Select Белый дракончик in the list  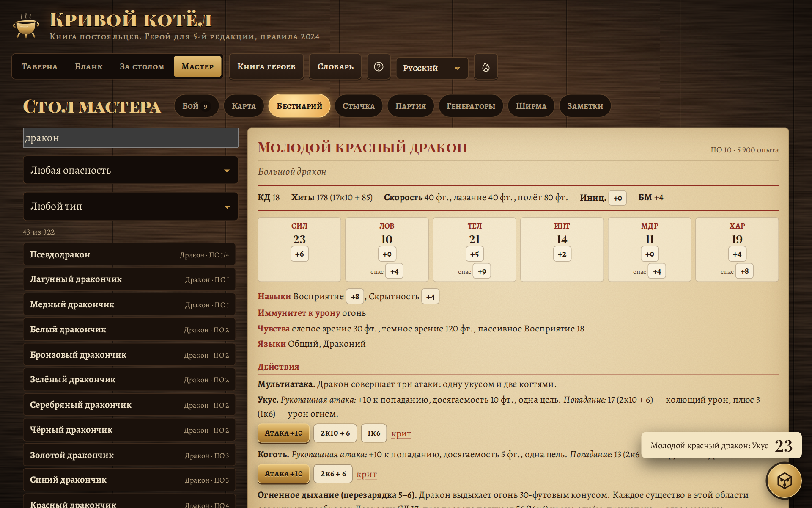click(129, 329)
